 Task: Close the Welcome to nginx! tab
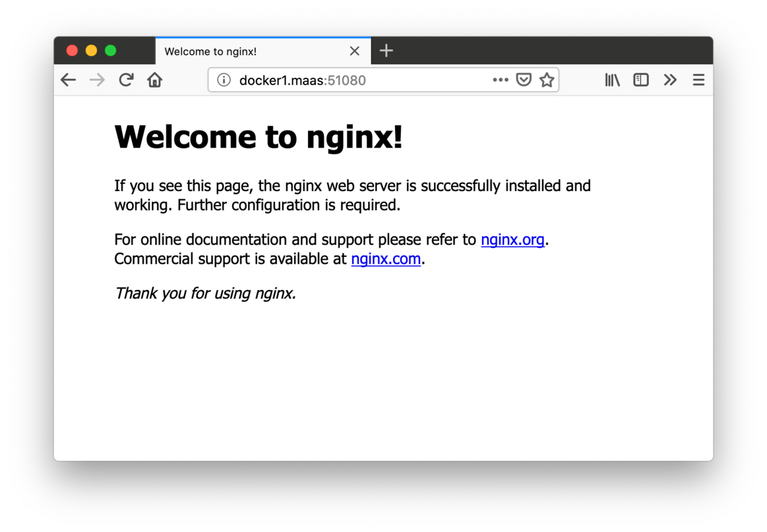[355, 51]
